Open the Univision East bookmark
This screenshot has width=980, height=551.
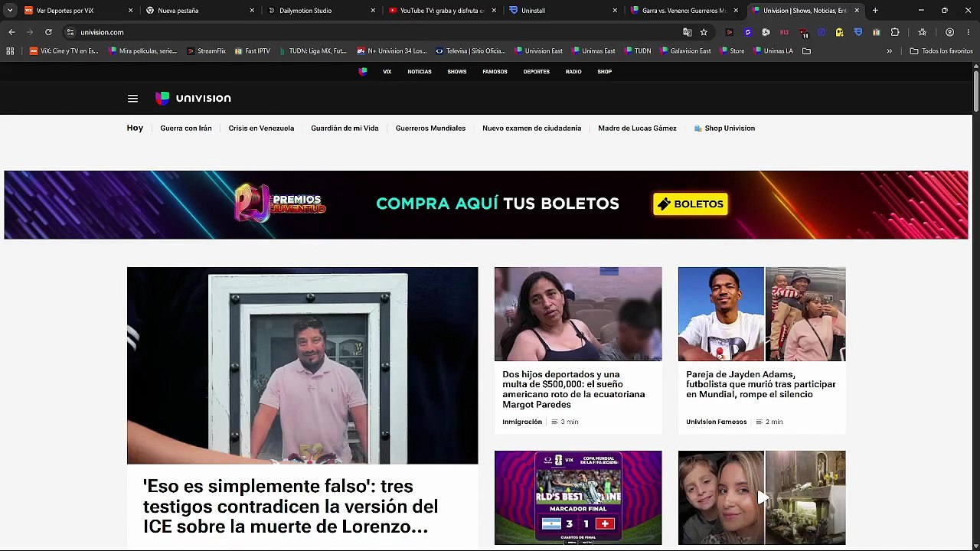pyautogui.click(x=539, y=51)
